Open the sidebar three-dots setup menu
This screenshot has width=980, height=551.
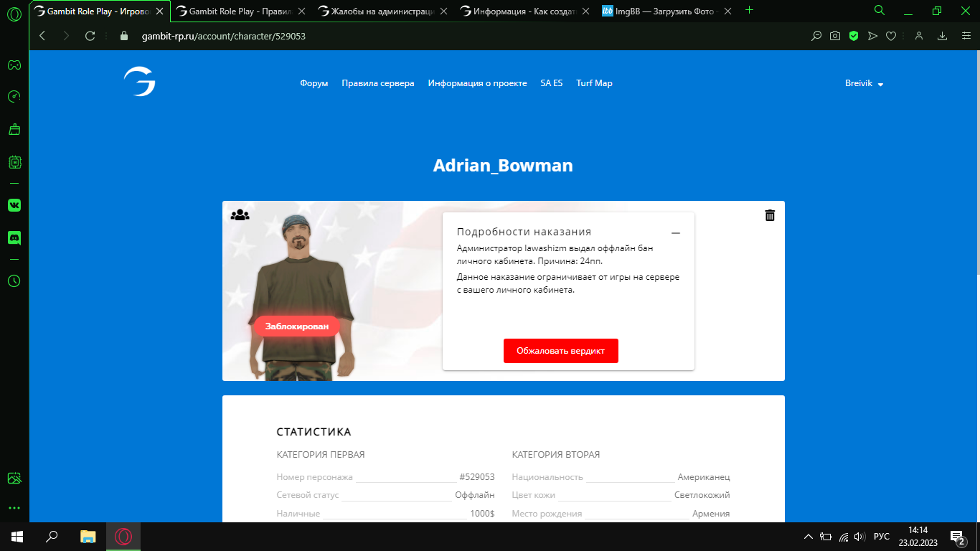14,508
